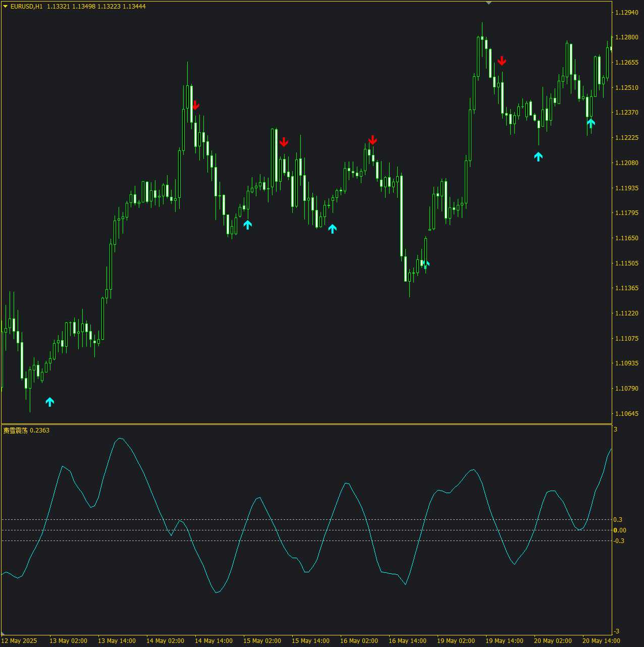
Task: Click the 20 May 02:00 time axis label
Action: pyautogui.click(x=553, y=641)
